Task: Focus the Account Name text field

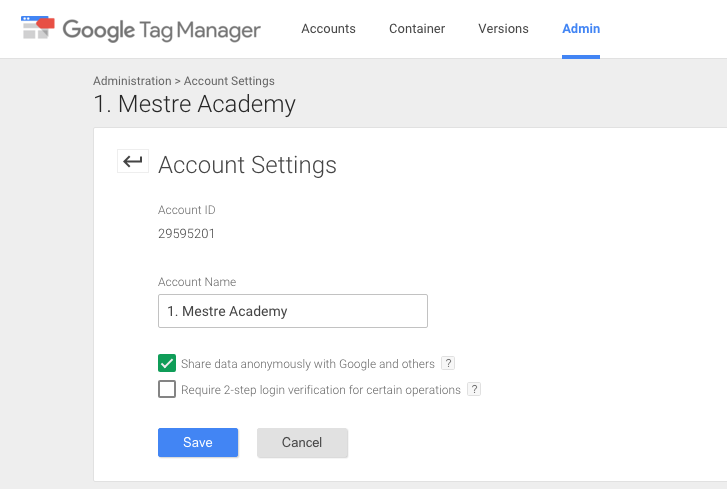Action: (292, 311)
